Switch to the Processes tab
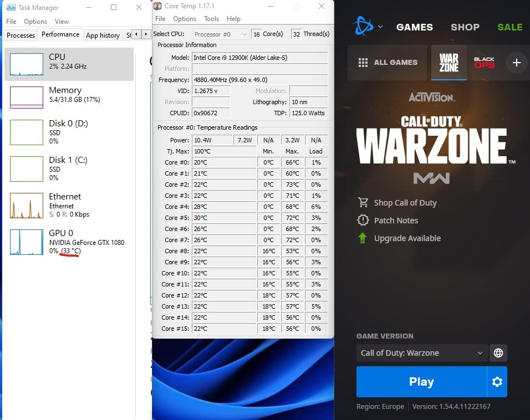Image resolution: width=530 pixels, height=420 pixels. 21,35
